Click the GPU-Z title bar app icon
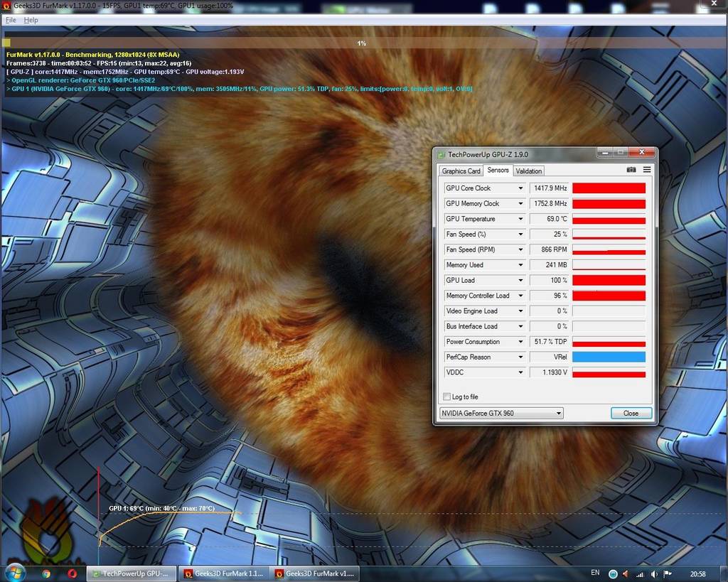This screenshot has width=728, height=582. coord(441,154)
